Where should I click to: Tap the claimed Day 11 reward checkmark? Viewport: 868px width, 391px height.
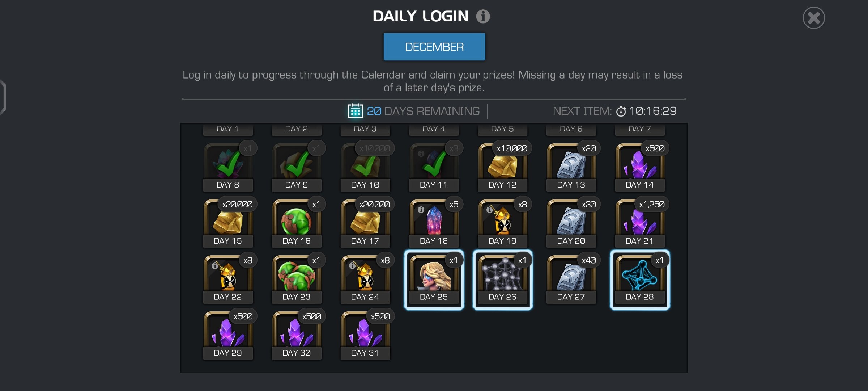pos(434,164)
